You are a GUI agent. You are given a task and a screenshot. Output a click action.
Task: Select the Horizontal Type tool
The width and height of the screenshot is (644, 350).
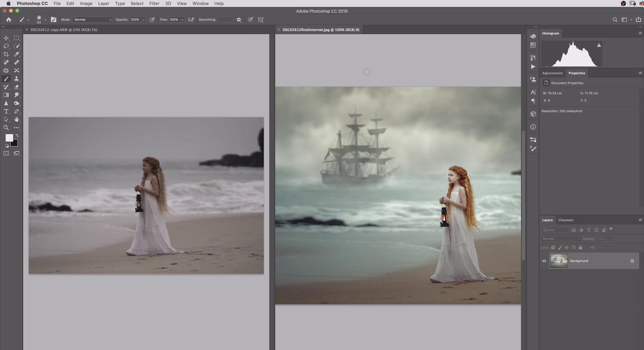[x=6, y=111]
